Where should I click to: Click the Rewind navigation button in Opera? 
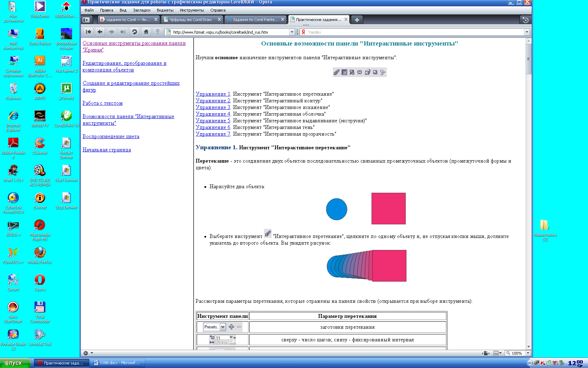tap(89, 32)
